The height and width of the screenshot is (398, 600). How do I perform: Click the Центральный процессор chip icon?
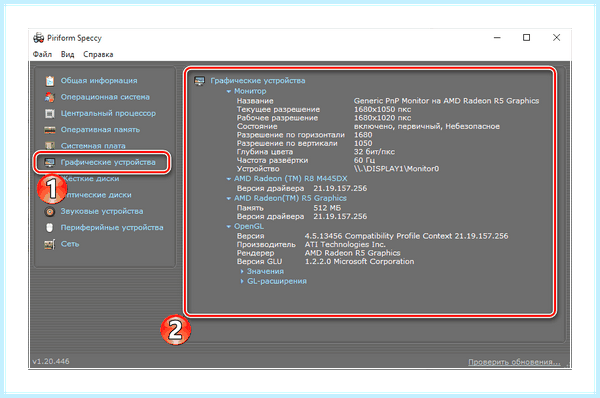[50, 114]
